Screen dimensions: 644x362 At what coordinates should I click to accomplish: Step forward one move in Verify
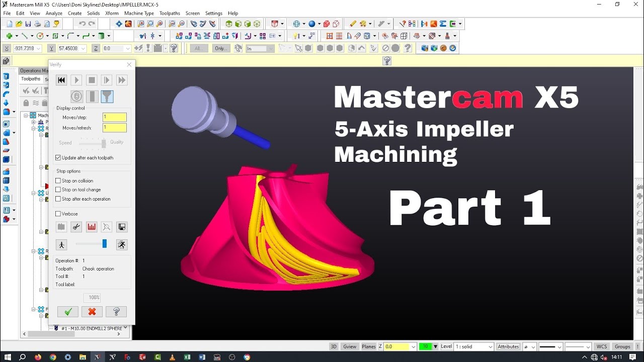[x=107, y=80]
